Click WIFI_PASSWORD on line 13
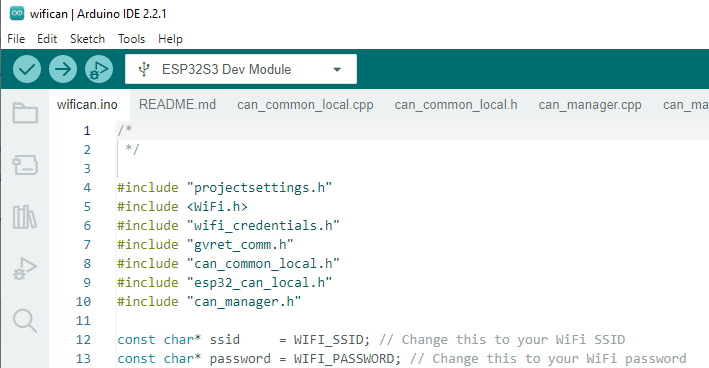Viewport: 709px width, 368px height. (x=344, y=359)
